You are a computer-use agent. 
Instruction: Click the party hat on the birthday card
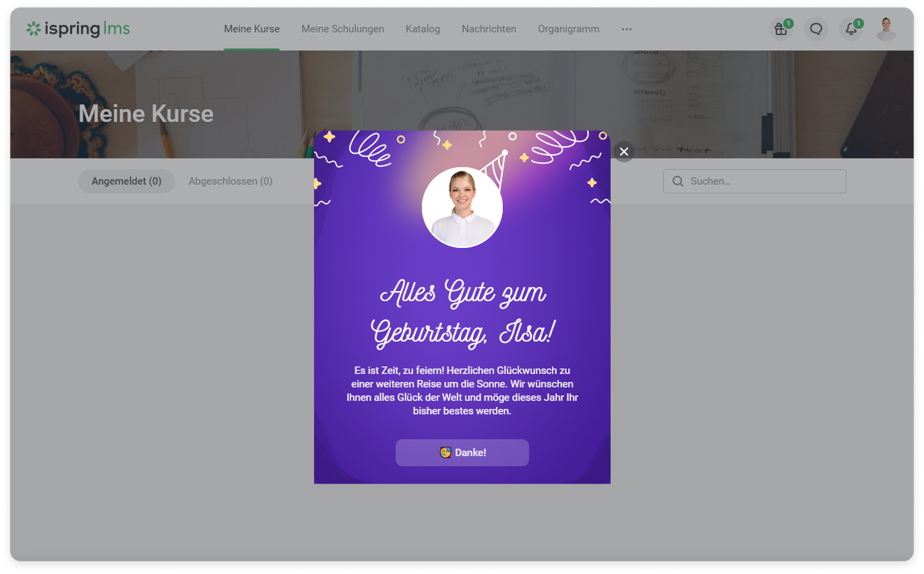[495, 168]
